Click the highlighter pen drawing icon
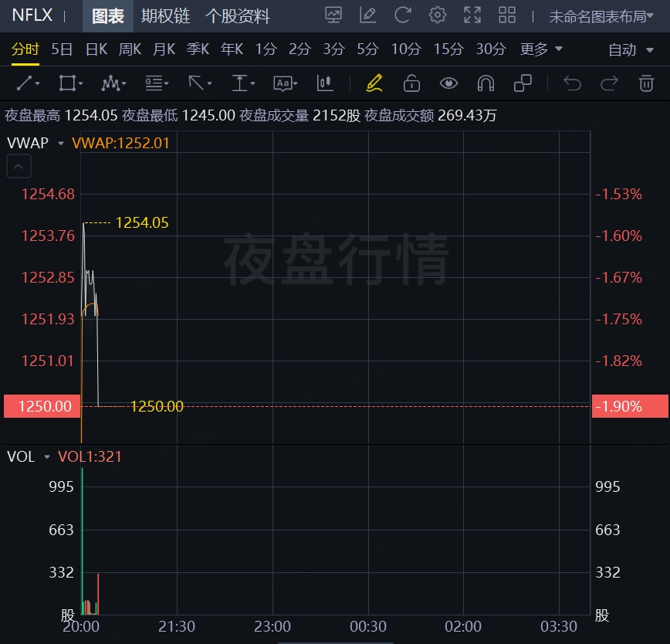The width and height of the screenshot is (670, 644). [x=374, y=83]
